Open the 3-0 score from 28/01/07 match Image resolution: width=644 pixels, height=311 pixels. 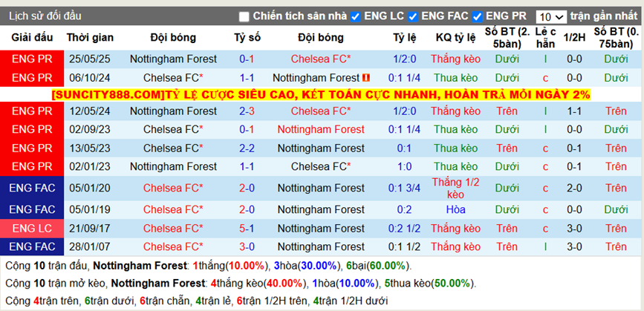click(x=247, y=246)
